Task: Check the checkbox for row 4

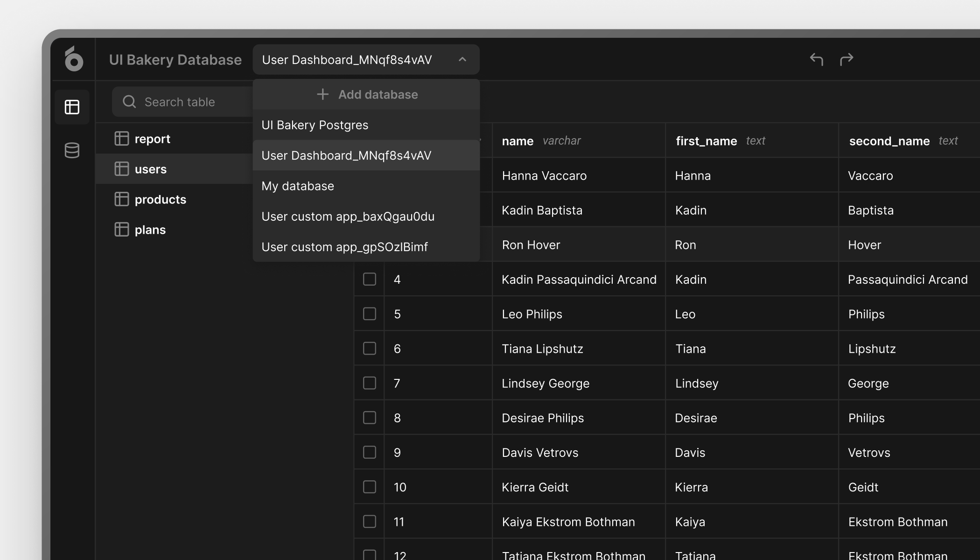Action: point(370,279)
